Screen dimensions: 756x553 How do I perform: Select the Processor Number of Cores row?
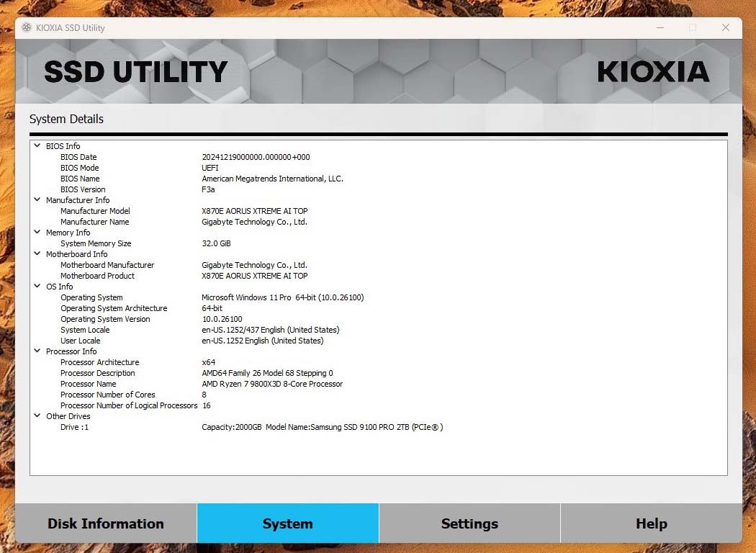point(379,395)
